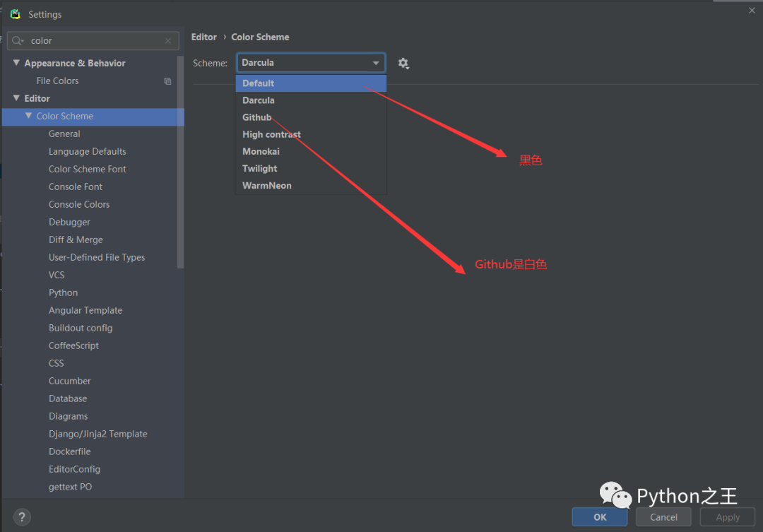Open help with the question mark button
This screenshot has width=763, height=532.
(22, 517)
